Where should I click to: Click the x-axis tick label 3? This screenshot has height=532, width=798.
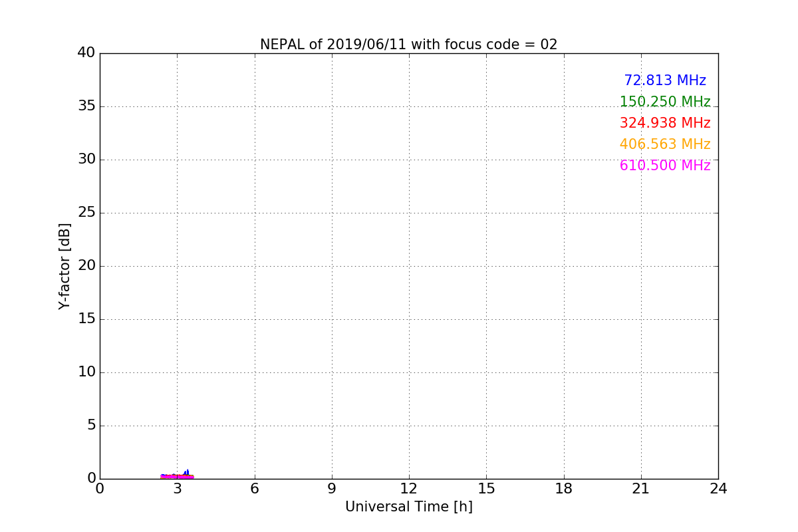[177, 489]
